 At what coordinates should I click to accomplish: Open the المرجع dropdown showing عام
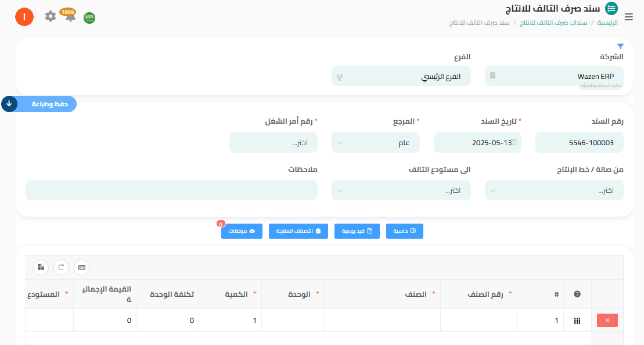[x=375, y=142]
